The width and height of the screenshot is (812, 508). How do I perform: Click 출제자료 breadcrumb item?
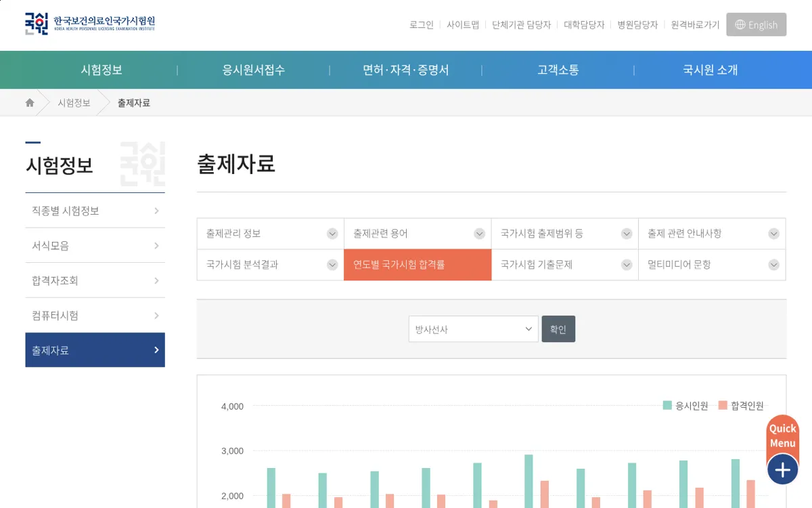coord(134,103)
